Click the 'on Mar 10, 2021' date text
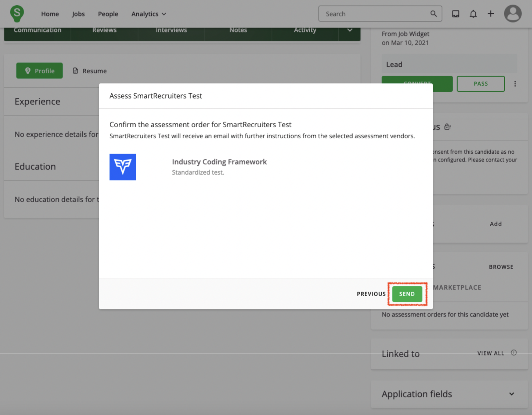 (405, 43)
